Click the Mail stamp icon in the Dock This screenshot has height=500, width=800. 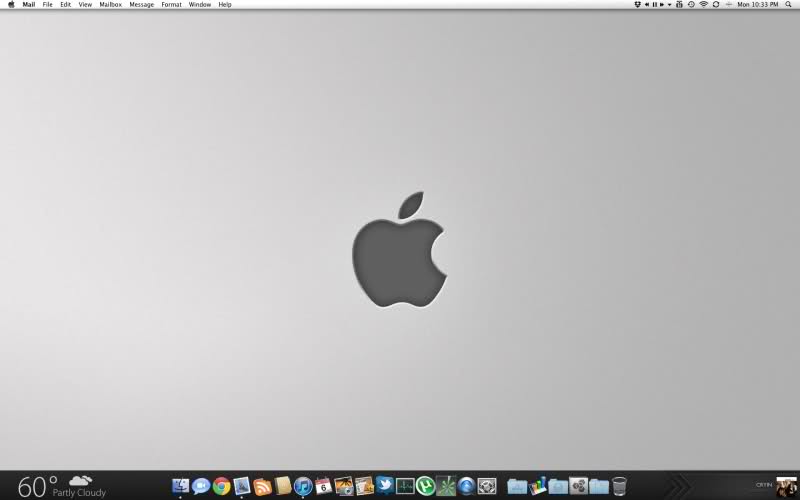pos(242,486)
